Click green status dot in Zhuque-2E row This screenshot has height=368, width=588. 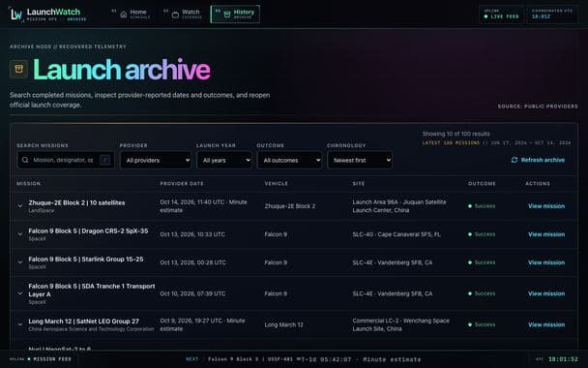[x=470, y=206]
